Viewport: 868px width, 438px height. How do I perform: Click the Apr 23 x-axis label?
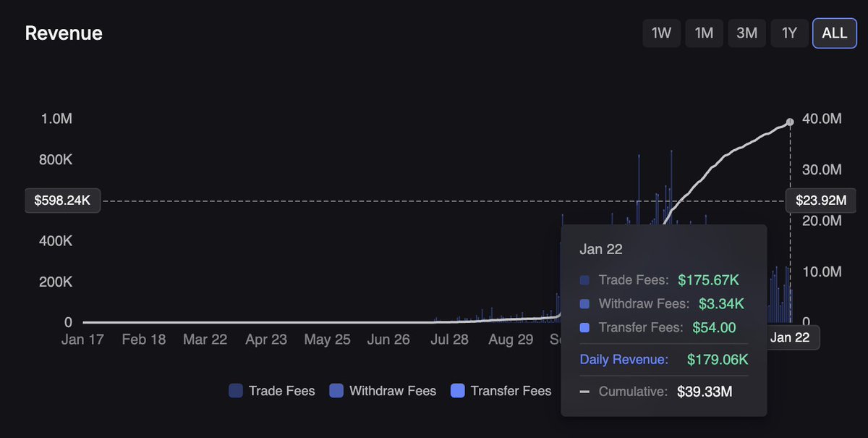[x=266, y=340]
